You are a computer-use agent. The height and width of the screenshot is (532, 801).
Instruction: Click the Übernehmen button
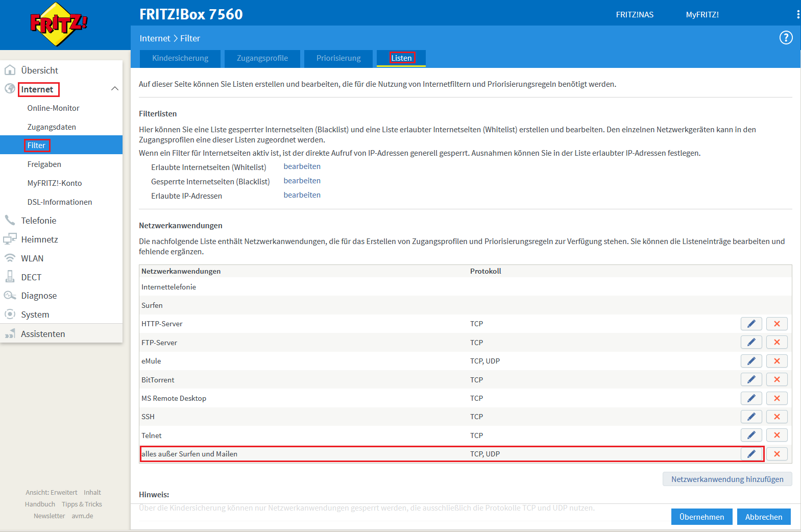point(701,517)
